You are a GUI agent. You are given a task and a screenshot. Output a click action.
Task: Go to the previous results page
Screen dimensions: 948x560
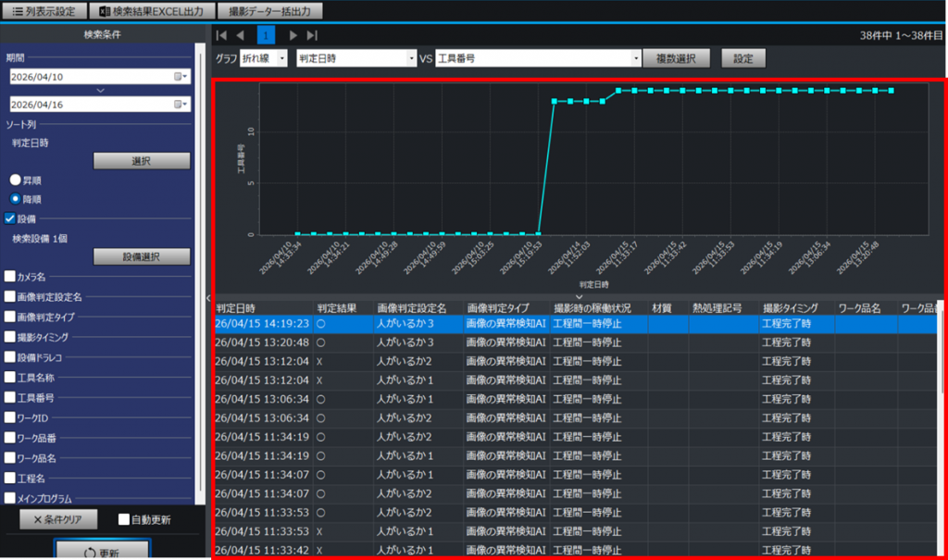click(x=241, y=35)
